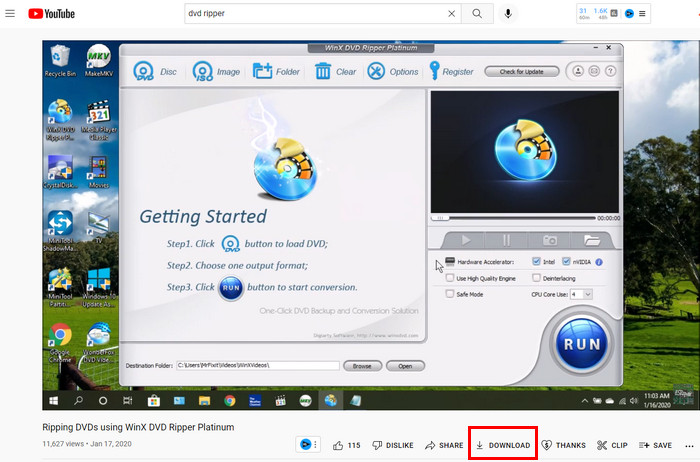
Task: Click the video title 'Ripping DVDs using WinX DVD Ripper Platinum'
Action: tap(138, 427)
